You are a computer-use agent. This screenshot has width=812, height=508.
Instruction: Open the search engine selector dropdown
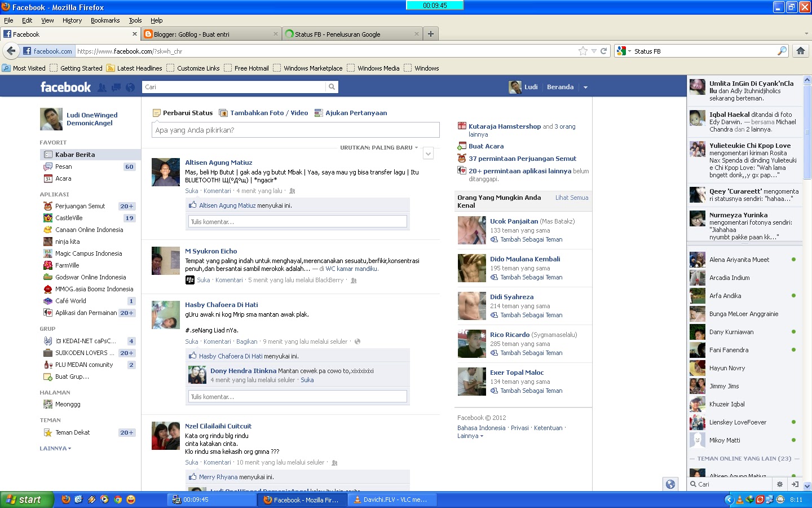pyautogui.click(x=624, y=51)
